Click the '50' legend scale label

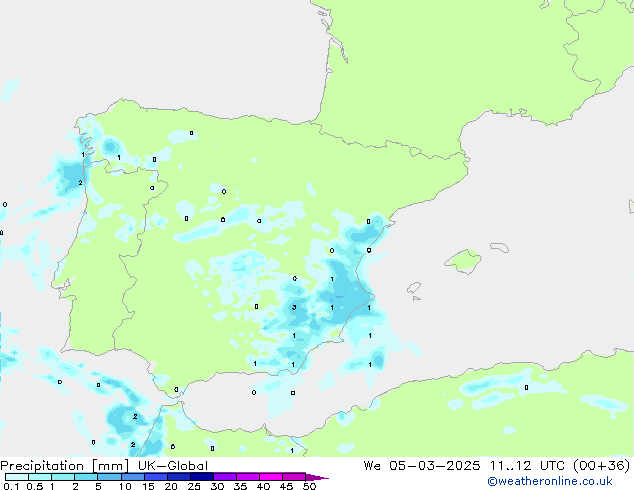[309, 486]
